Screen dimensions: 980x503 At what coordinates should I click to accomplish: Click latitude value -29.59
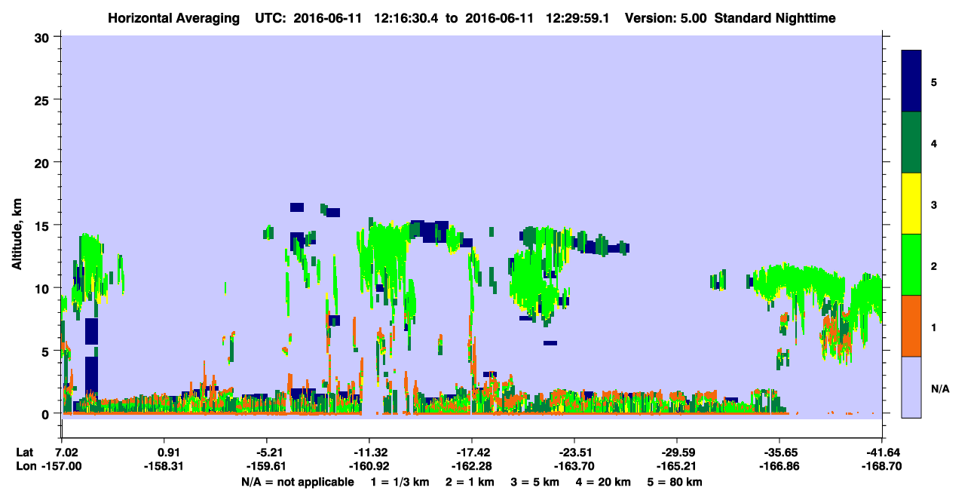[678, 452]
